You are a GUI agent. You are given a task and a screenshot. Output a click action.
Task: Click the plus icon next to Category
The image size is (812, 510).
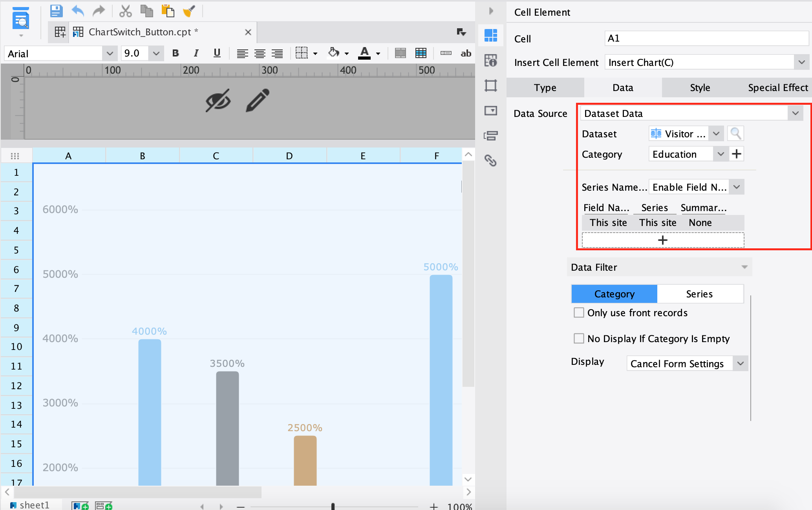737,154
